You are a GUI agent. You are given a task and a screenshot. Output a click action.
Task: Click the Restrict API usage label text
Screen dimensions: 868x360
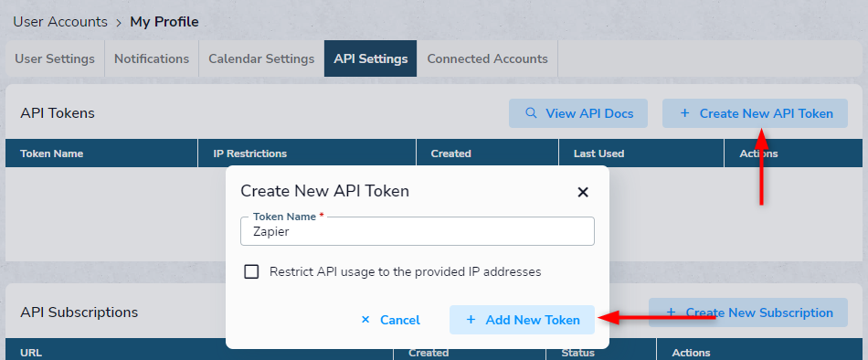[x=405, y=272]
